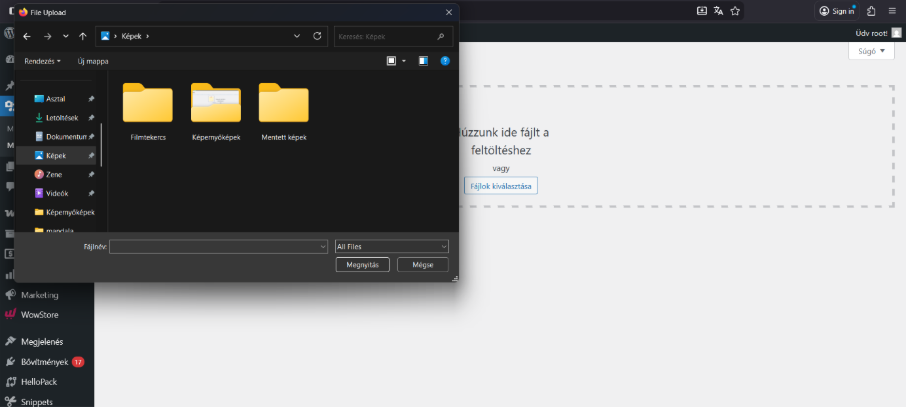Expand the Súgó help panel
The height and width of the screenshot is (408, 906).
[x=870, y=50]
